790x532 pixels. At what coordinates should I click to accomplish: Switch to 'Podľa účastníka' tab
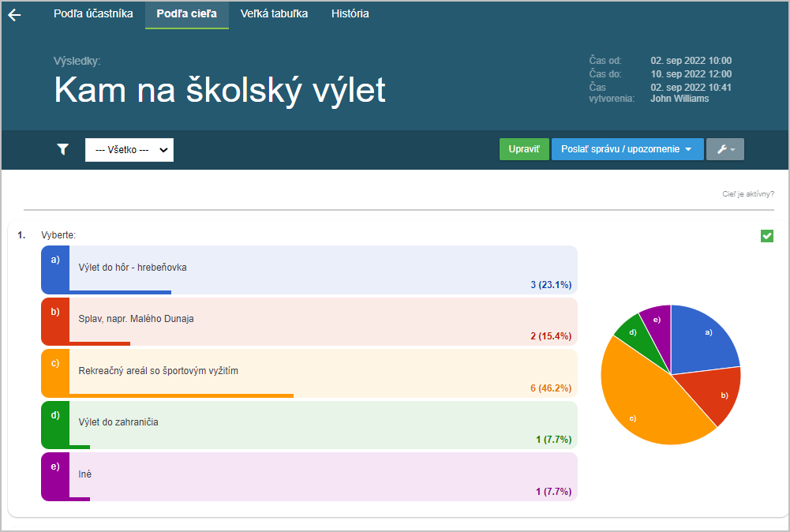93,14
